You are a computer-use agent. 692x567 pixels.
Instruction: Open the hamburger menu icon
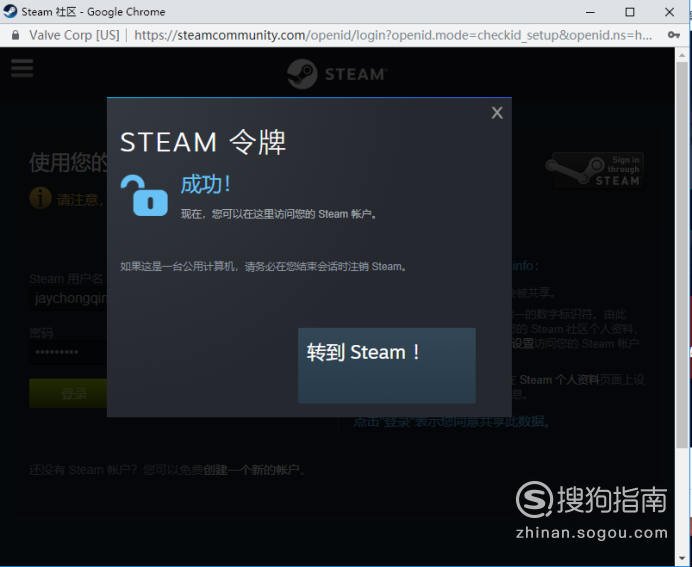[x=22, y=68]
